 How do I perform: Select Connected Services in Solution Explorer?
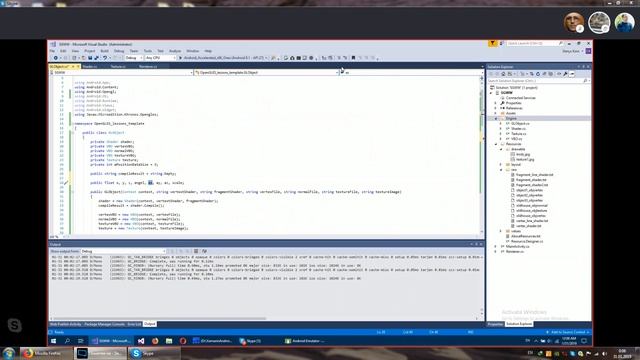[520, 98]
